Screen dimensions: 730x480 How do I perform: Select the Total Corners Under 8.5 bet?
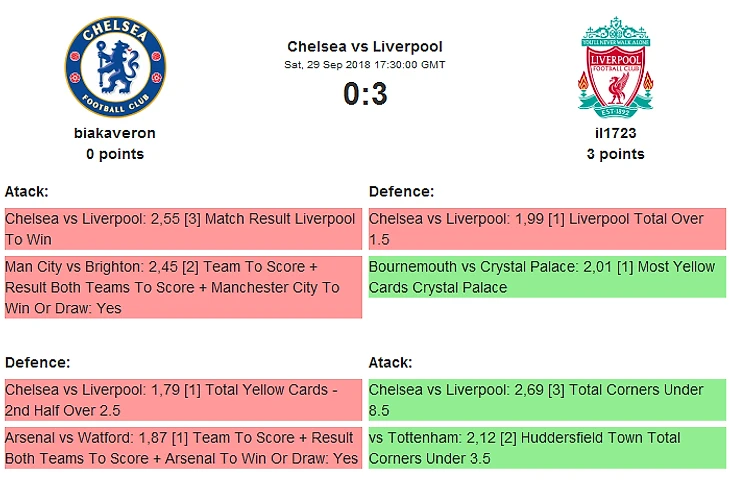(x=547, y=400)
